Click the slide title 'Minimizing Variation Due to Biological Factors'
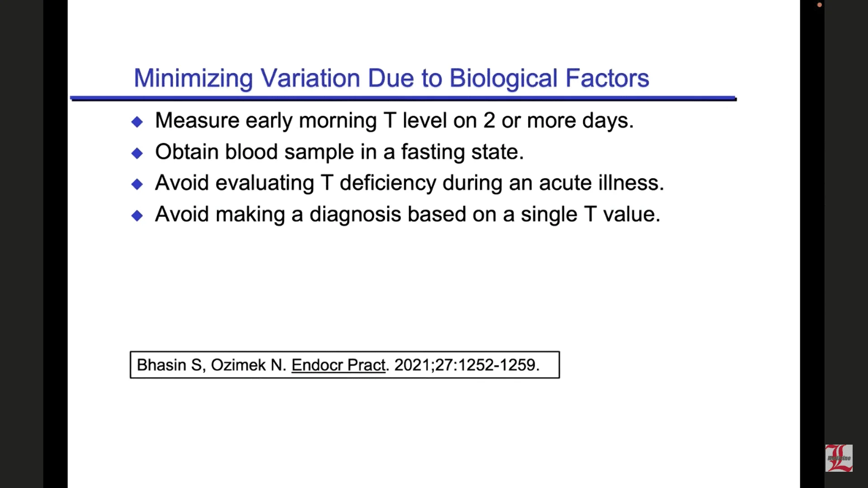 pyautogui.click(x=391, y=78)
